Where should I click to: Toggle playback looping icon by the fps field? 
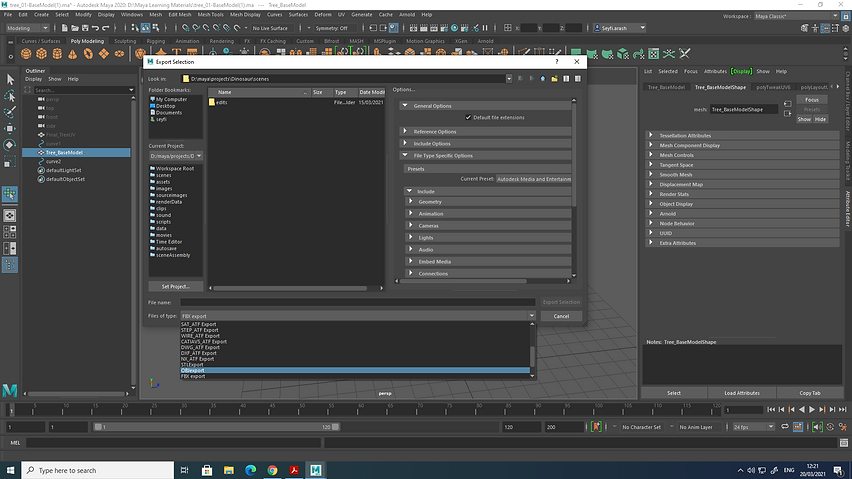pos(785,427)
